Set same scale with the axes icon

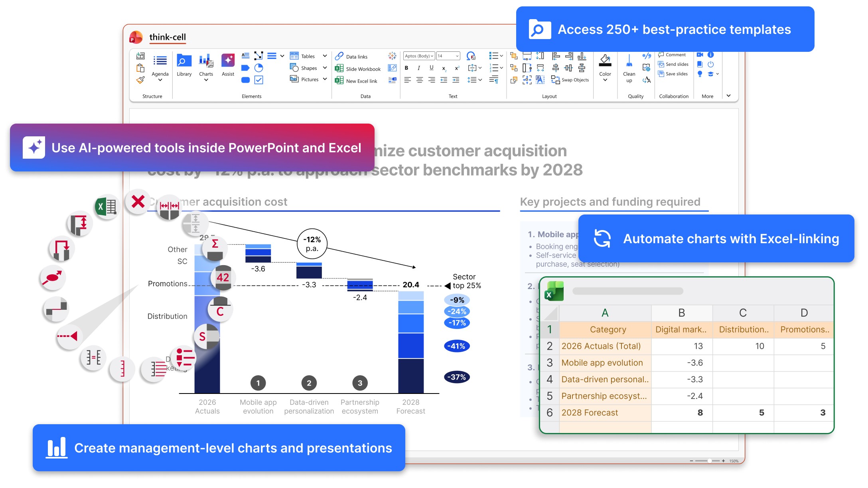(93, 358)
